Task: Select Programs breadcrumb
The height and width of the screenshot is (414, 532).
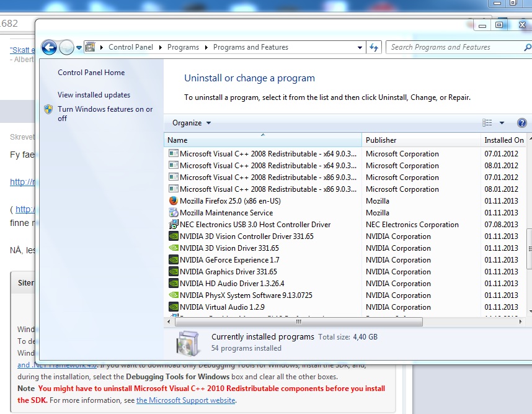Action: (183, 47)
